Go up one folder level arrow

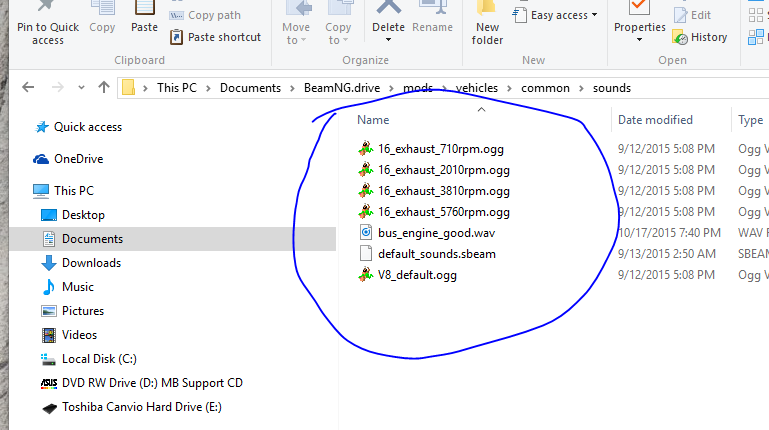pyautogui.click(x=103, y=87)
